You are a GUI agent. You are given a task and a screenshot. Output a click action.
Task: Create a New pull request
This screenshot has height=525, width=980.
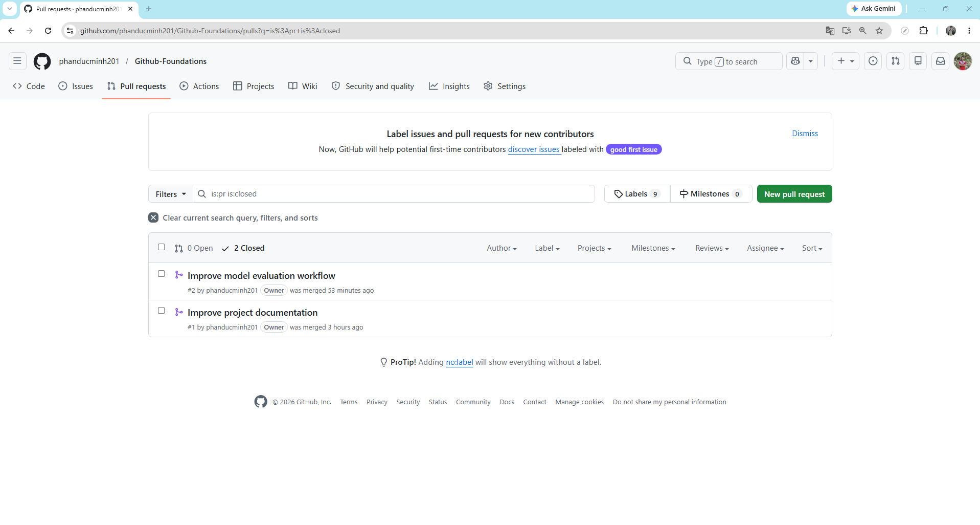794,194
